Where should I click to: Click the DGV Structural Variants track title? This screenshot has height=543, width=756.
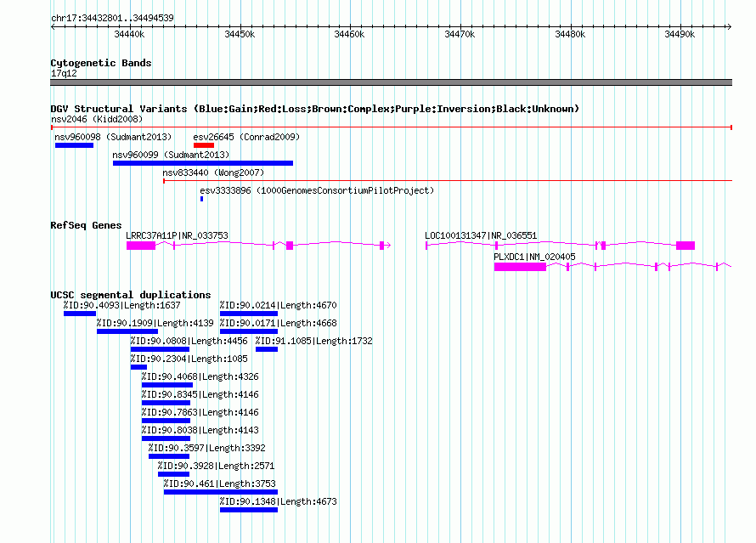[315, 109]
